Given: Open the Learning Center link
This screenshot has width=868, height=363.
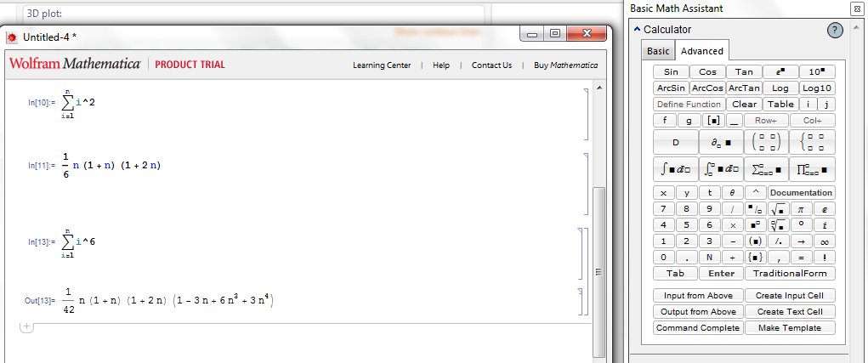Looking at the screenshot, I should (382, 65).
